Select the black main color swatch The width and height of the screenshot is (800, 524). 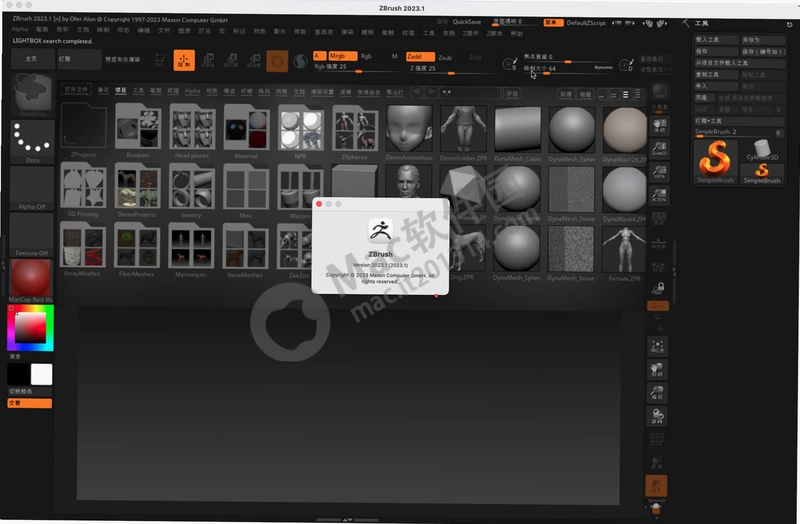click(x=19, y=374)
